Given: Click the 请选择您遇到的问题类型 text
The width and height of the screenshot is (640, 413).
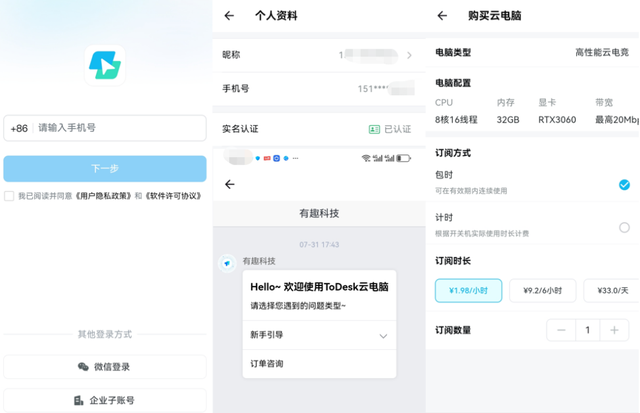Looking at the screenshot, I should click(x=298, y=306).
